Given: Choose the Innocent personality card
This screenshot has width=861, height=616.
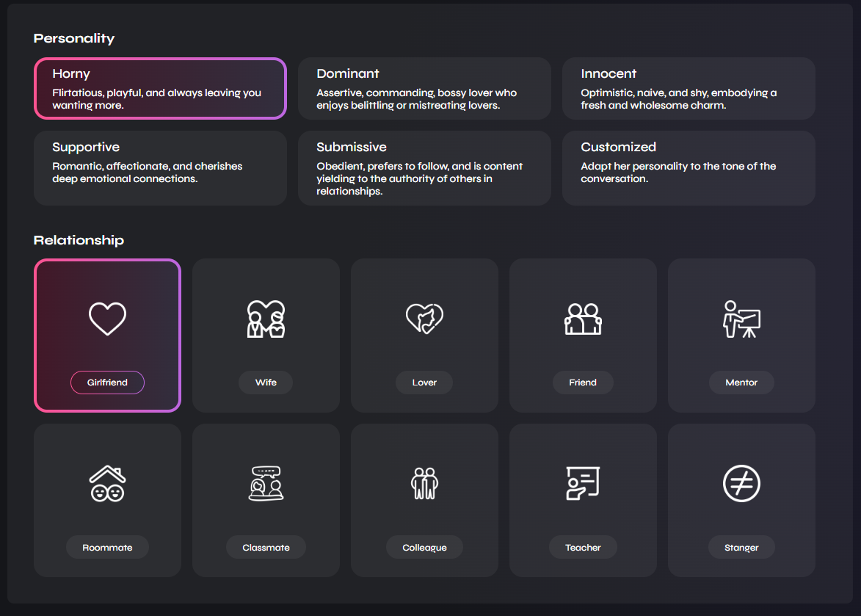Looking at the screenshot, I should pyautogui.click(x=689, y=88).
